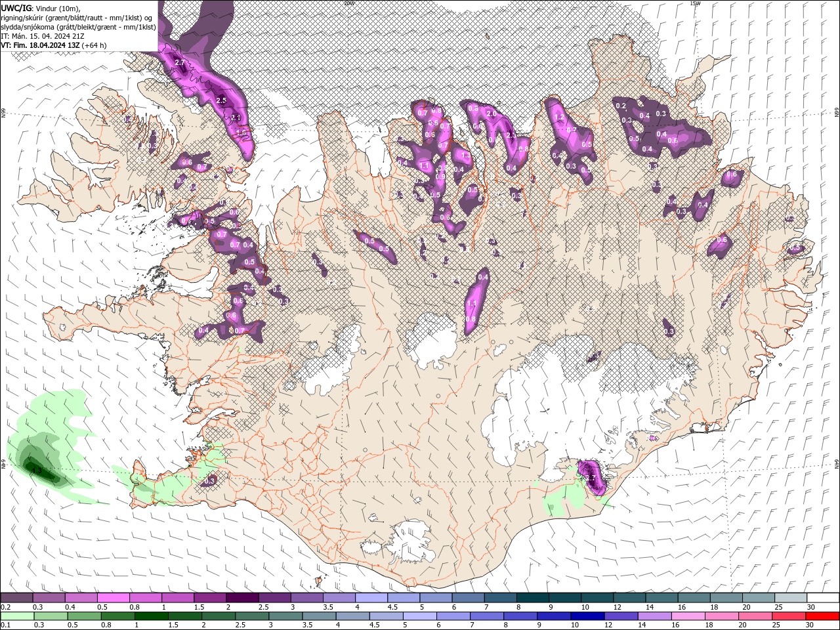Click the pale lavender 4–4.5 snow swatch
This screenshot has width=840, height=630.
(x=371, y=598)
